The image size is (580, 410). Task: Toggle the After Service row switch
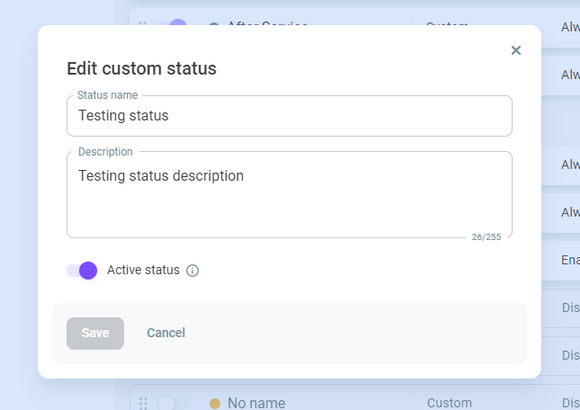click(172, 23)
